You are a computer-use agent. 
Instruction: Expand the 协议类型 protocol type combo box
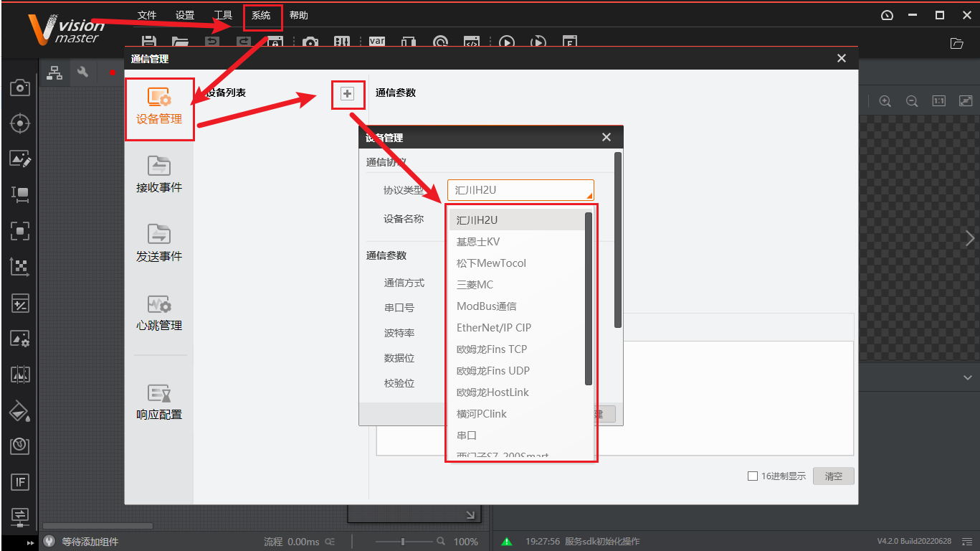(520, 190)
